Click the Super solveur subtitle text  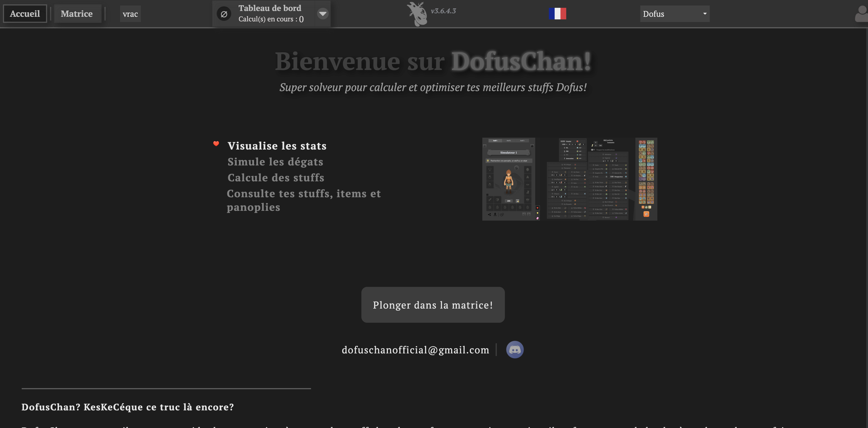coord(433,88)
